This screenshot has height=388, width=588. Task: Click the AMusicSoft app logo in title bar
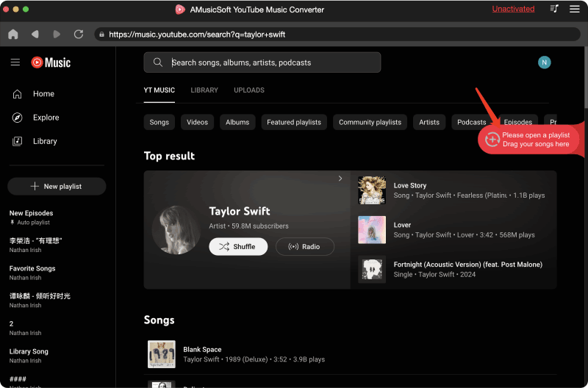[x=180, y=10]
